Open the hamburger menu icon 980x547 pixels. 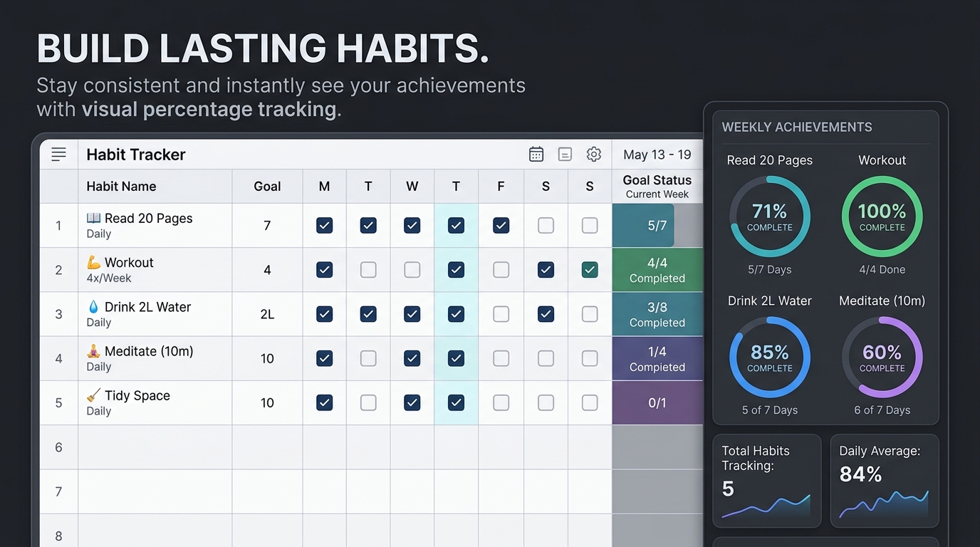click(x=58, y=155)
